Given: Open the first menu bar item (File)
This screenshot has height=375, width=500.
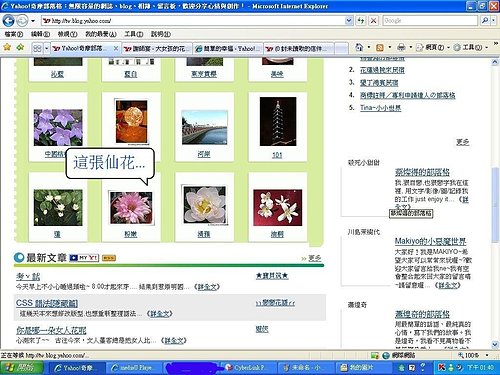Looking at the screenshot, I should [14, 34].
